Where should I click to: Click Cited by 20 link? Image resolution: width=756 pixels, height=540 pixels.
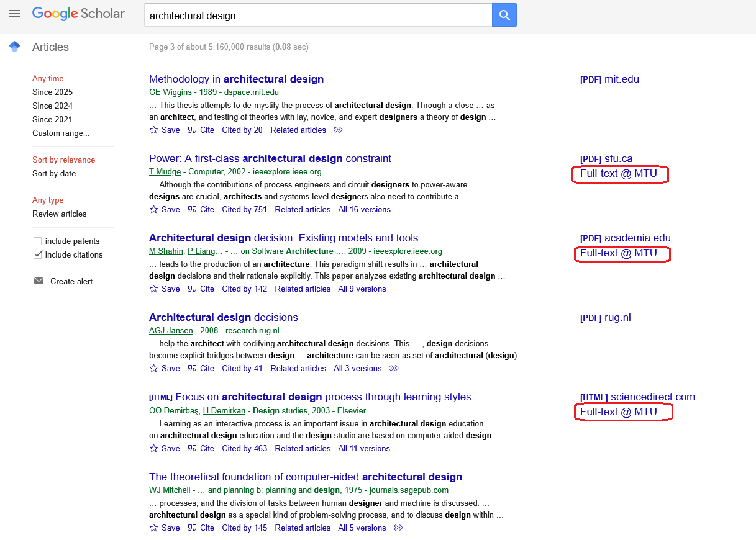coord(242,130)
